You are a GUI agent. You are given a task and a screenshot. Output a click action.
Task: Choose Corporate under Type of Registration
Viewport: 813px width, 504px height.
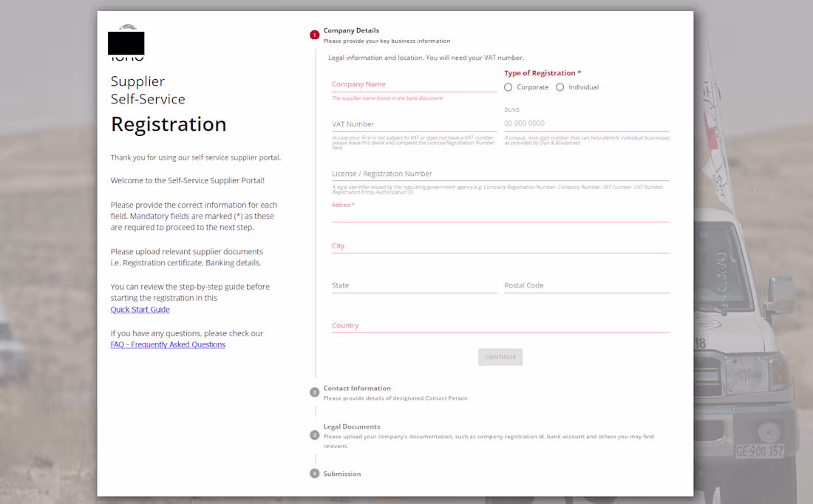508,87
